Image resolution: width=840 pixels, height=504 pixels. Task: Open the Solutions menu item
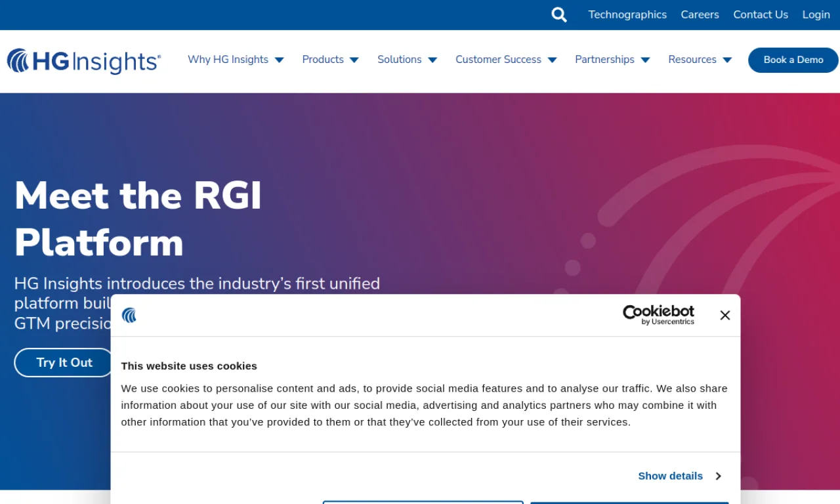coord(399,60)
